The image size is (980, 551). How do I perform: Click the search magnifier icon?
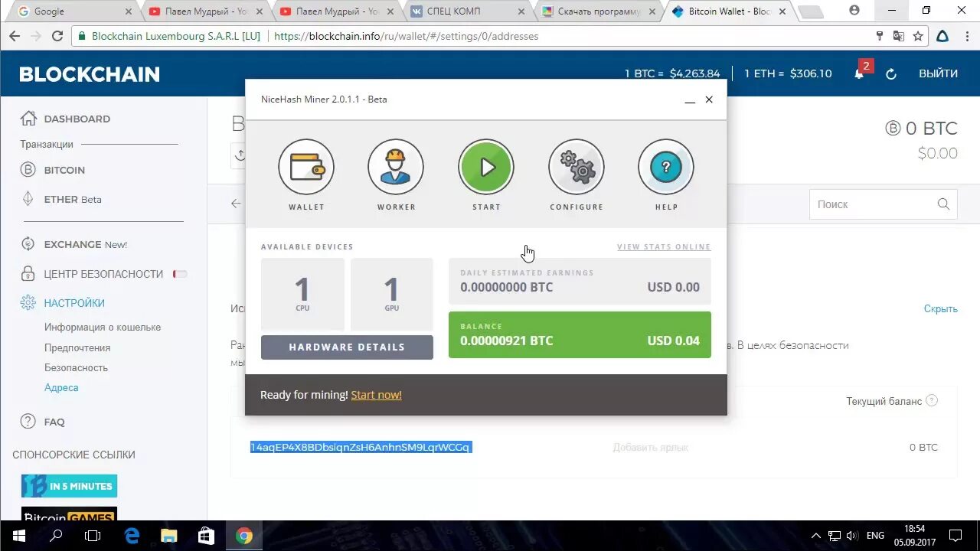point(943,204)
